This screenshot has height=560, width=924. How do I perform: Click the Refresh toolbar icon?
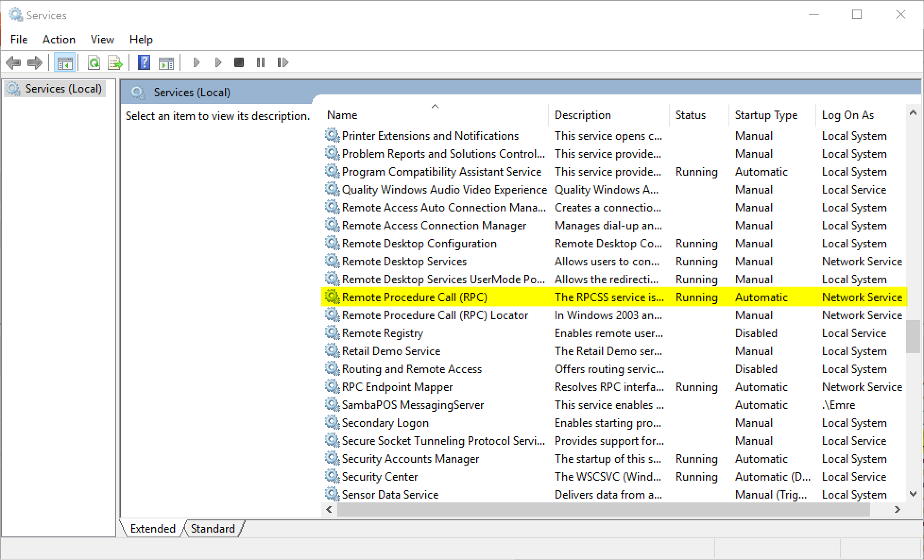click(x=94, y=62)
